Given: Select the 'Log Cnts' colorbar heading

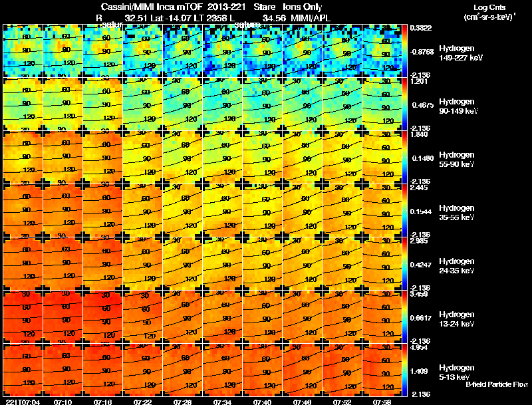Looking at the screenshot, I should (489, 7).
